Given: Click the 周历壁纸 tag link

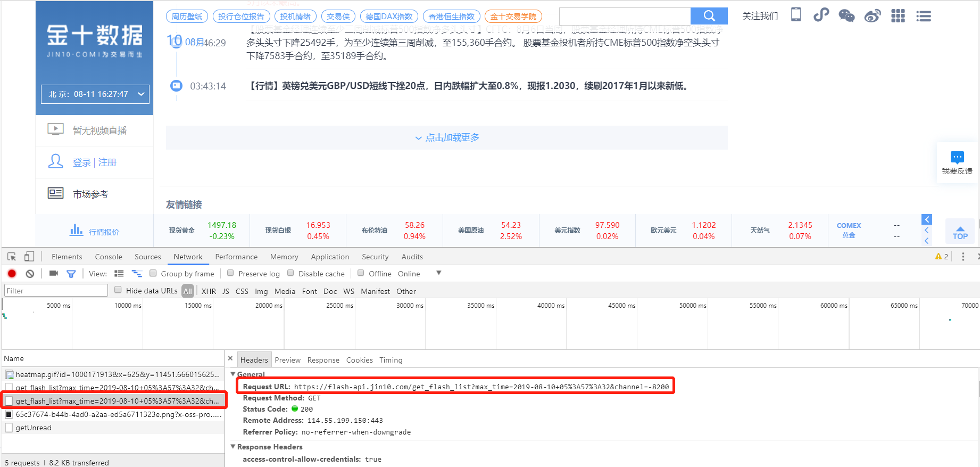Looking at the screenshot, I should (187, 17).
